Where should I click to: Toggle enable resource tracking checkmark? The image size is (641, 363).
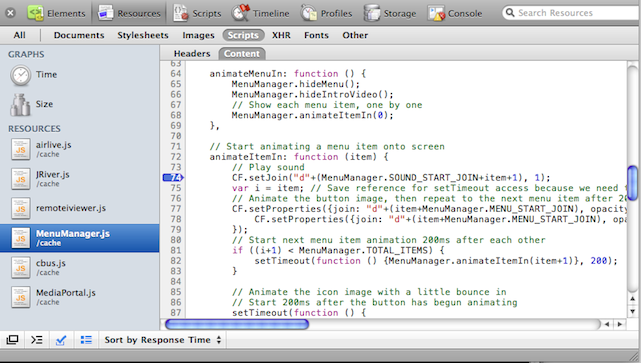click(61, 340)
